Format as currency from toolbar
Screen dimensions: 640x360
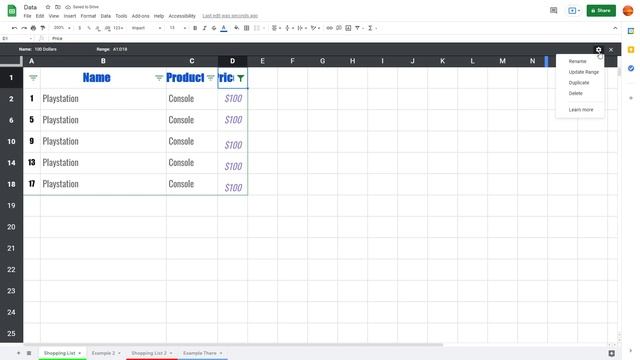(x=80, y=28)
